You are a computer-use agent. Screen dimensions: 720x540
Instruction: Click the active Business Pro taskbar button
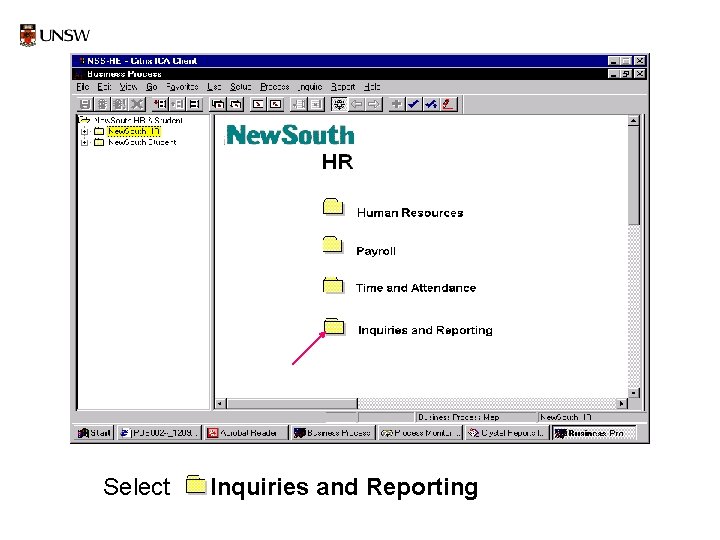pos(594,433)
